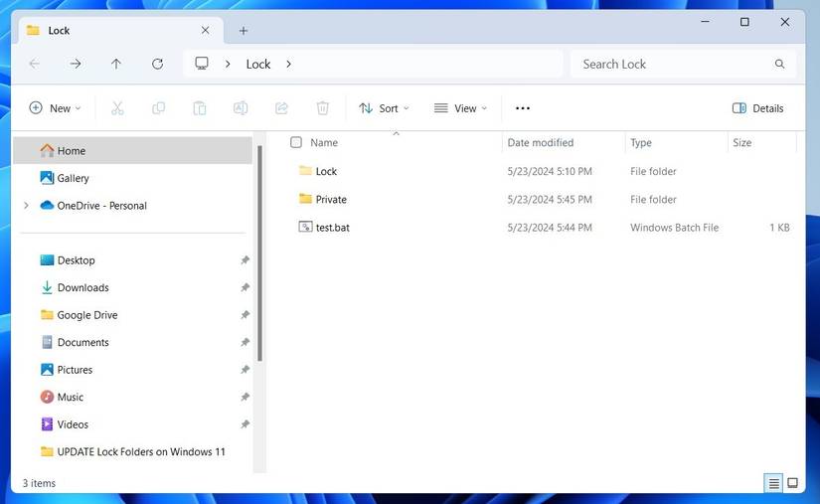The width and height of the screenshot is (820, 504).
Task: Click the 3 items status text
Action: pyautogui.click(x=39, y=483)
